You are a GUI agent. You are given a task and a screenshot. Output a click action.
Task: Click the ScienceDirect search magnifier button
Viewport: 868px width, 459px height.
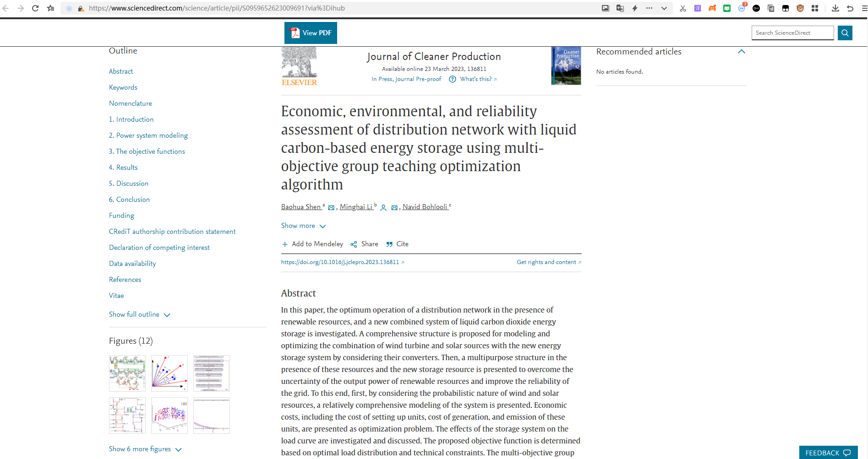[845, 33]
